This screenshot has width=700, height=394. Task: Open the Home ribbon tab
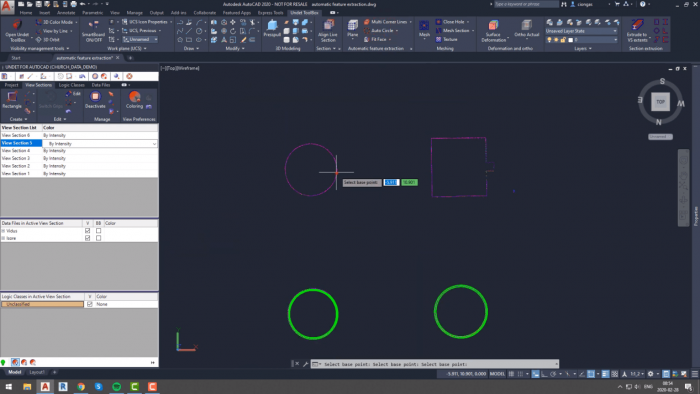tap(26, 12)
